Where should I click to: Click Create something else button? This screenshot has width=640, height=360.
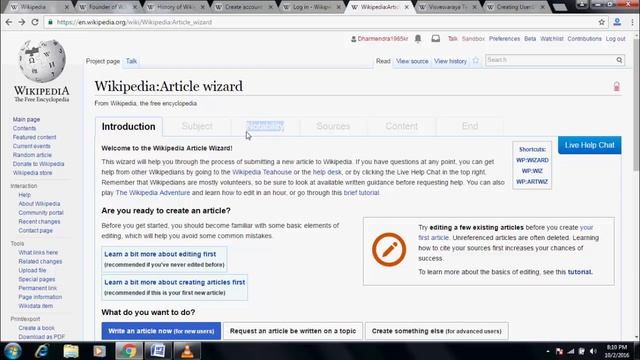pos(436,331)
